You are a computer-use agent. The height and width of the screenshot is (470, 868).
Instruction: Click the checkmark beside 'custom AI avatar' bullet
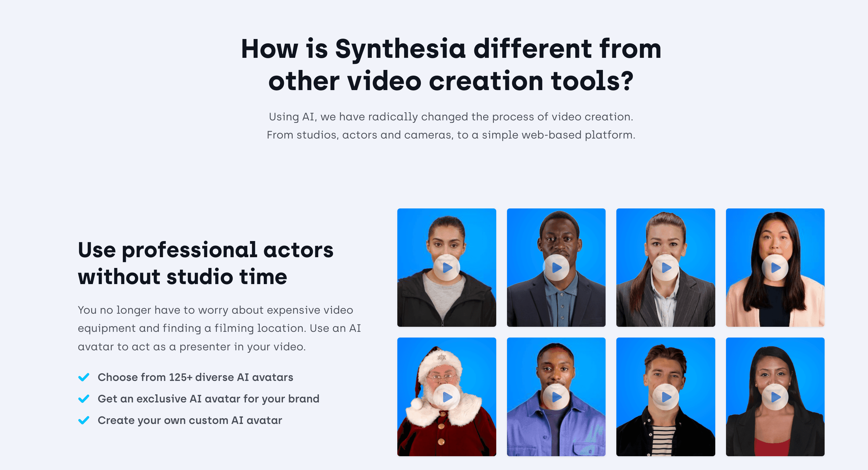84,420
